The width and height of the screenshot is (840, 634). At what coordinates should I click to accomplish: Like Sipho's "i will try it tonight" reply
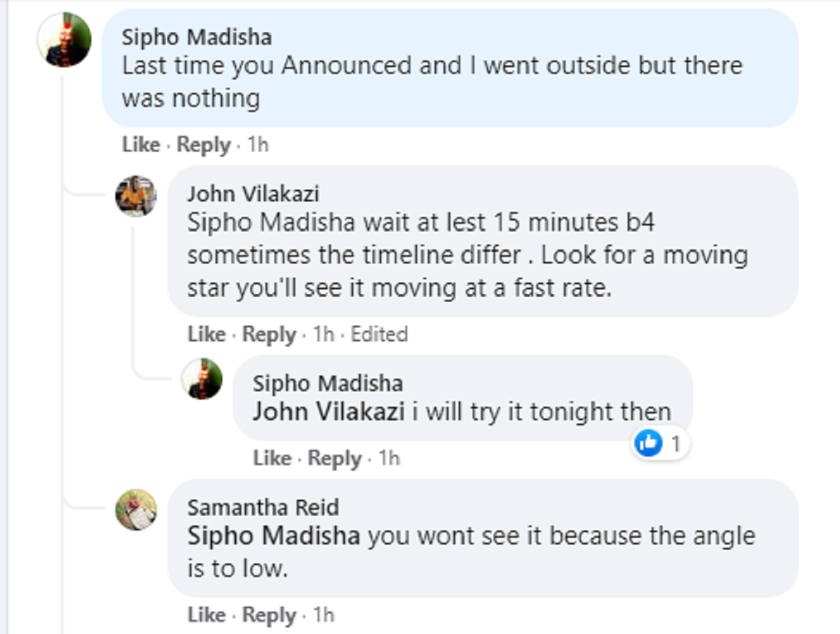[x=272, y=458]
